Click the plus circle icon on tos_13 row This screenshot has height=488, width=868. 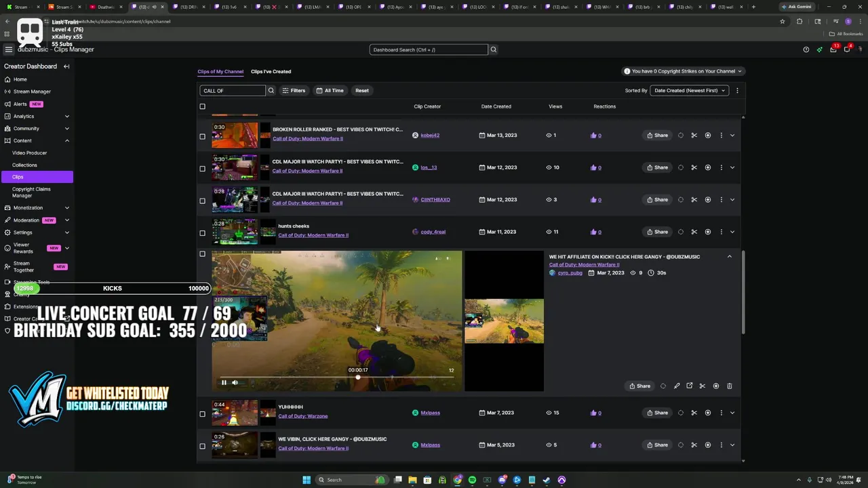(x=707, y=167)
